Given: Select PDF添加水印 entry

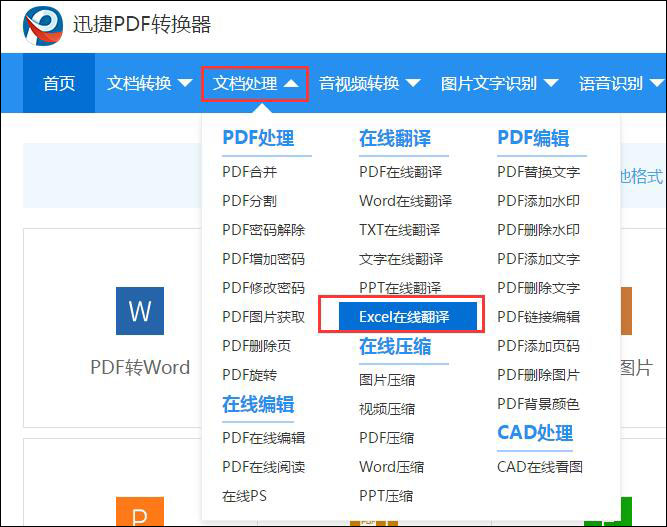Looking at the screenshot, I should [539, 201].
